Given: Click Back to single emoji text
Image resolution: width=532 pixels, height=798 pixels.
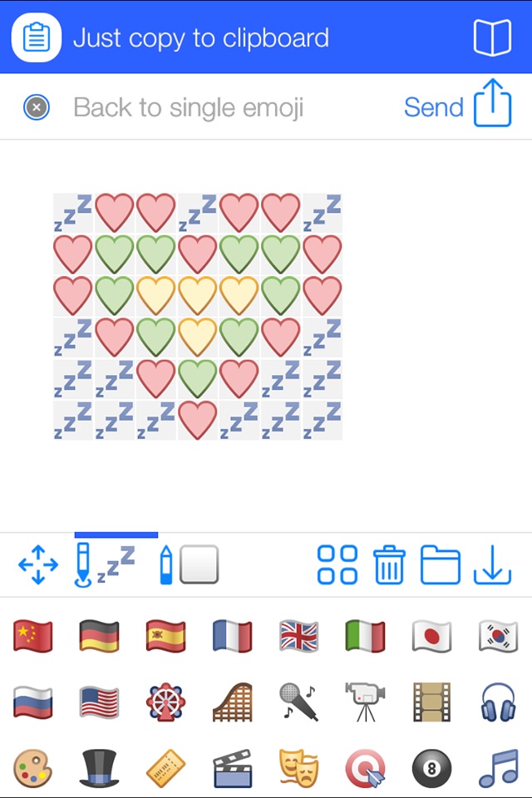Looking at the screenshot, I should point(189,107).
